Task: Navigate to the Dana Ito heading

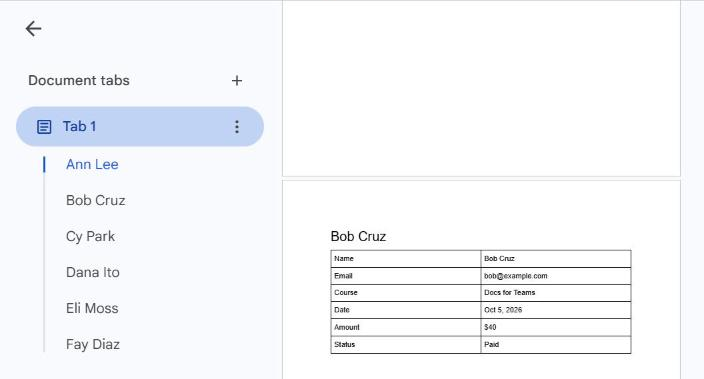Action: click(x=92, y=272)
